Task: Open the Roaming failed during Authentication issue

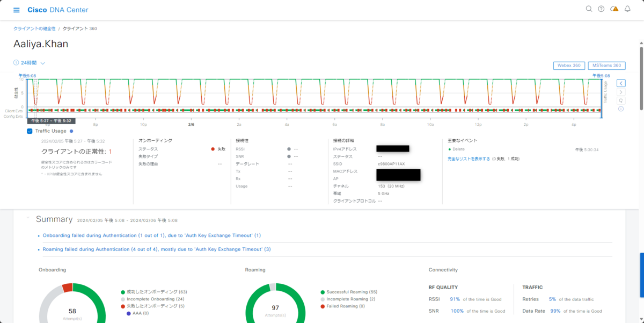Action: [x=157, y=249]
